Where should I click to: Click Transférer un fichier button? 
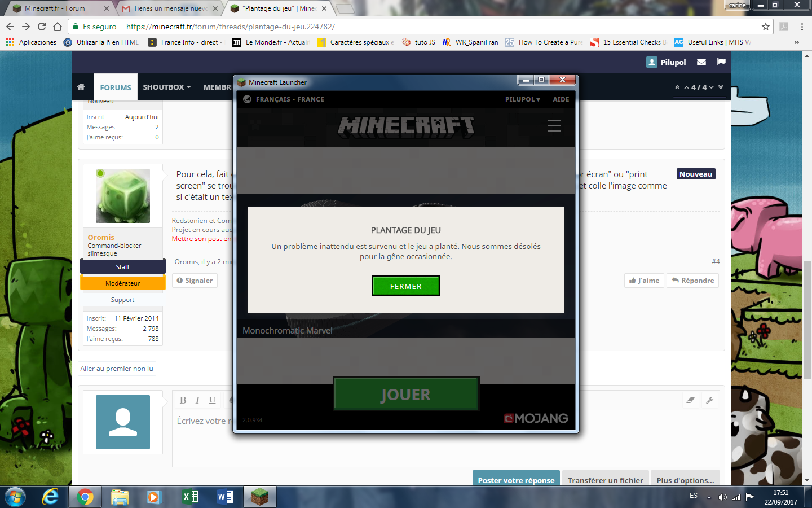tap(605, 479)
